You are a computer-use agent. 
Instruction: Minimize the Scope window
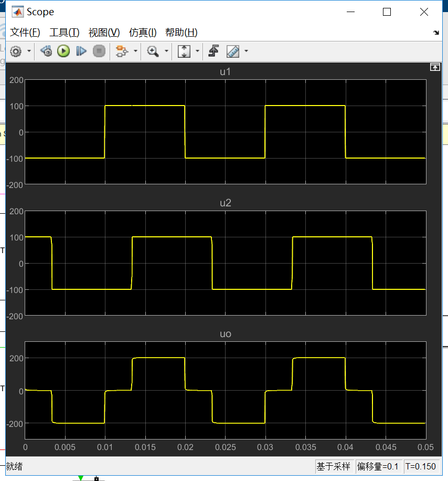350,12
